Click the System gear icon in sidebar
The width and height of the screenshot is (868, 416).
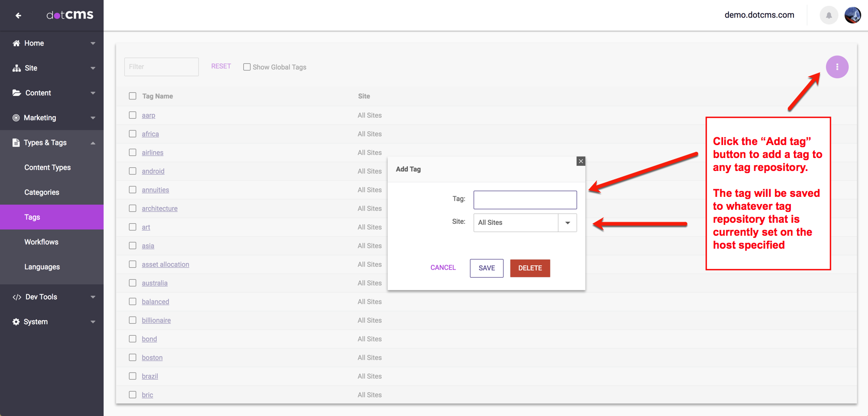[x=16, y=322]
